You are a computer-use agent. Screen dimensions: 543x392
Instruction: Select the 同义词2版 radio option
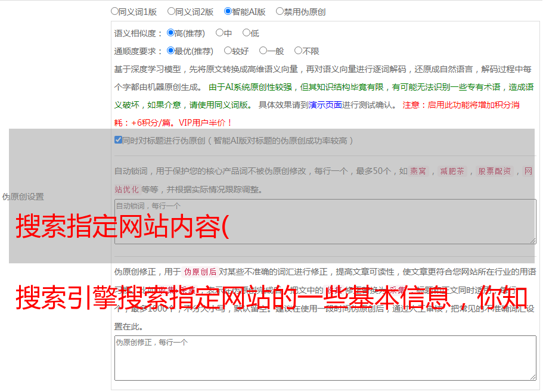pyautogui.click(x=171, y=11)
